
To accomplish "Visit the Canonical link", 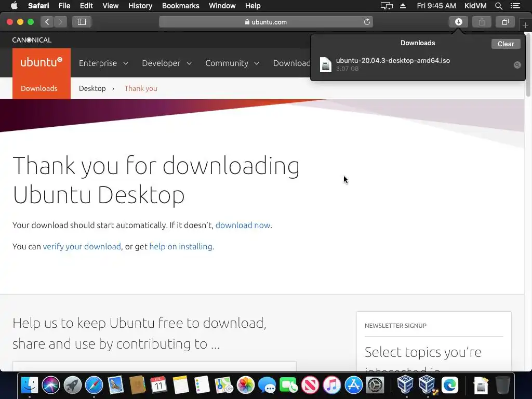I will pos(32,40).
